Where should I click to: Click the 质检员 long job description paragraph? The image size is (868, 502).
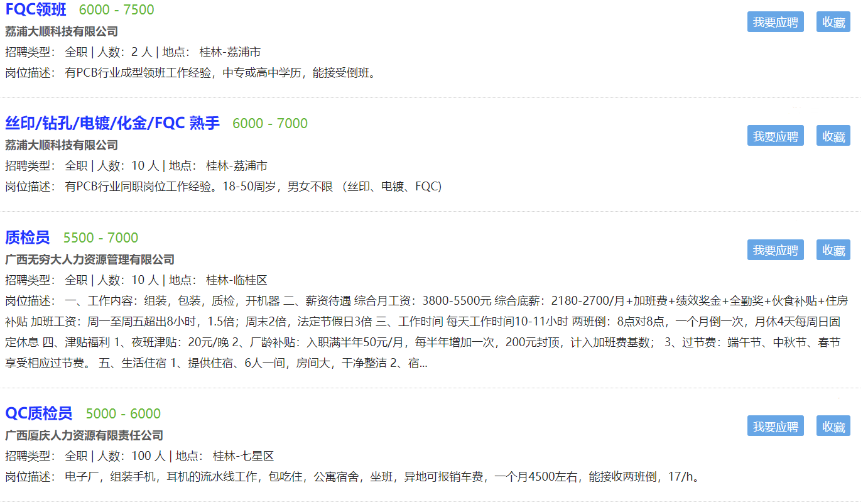tap(425, 332)
